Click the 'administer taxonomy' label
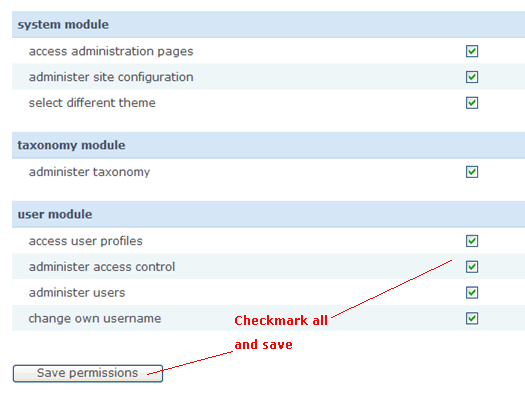Image resolution: width=525 pixels, height=398 pixels. tap(89, 172)
